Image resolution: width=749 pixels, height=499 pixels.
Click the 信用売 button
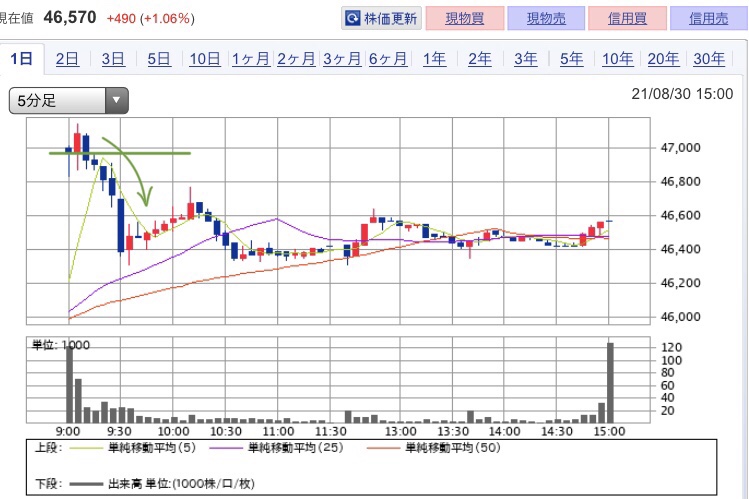[x=709, y=19]
